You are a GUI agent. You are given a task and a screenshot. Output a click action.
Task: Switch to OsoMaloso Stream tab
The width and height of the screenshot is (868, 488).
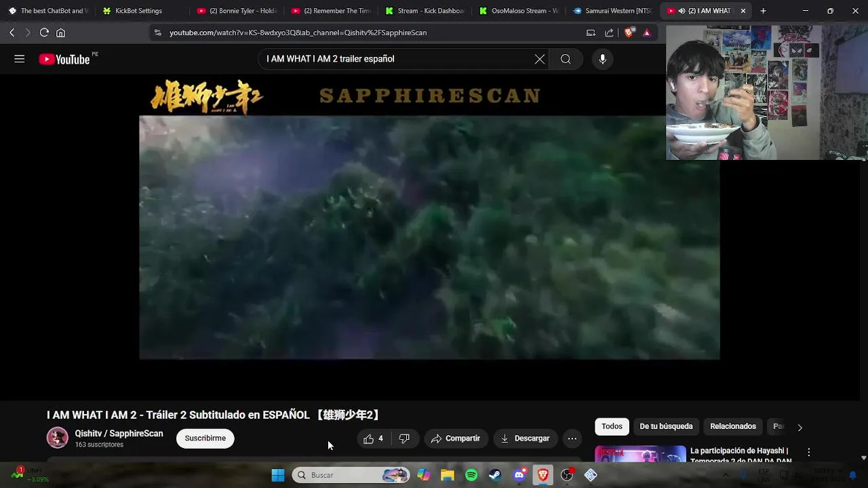(519, 11)
